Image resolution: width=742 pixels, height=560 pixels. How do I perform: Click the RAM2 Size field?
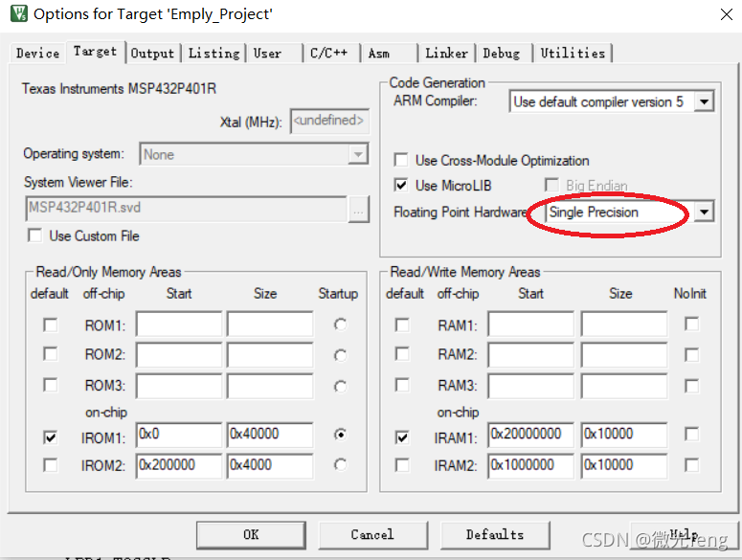[624, 355]
